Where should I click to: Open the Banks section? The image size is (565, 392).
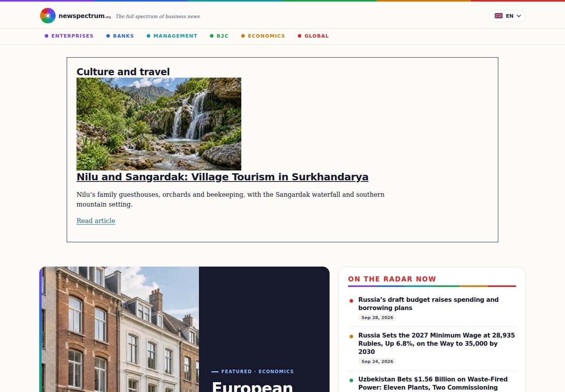120,36
